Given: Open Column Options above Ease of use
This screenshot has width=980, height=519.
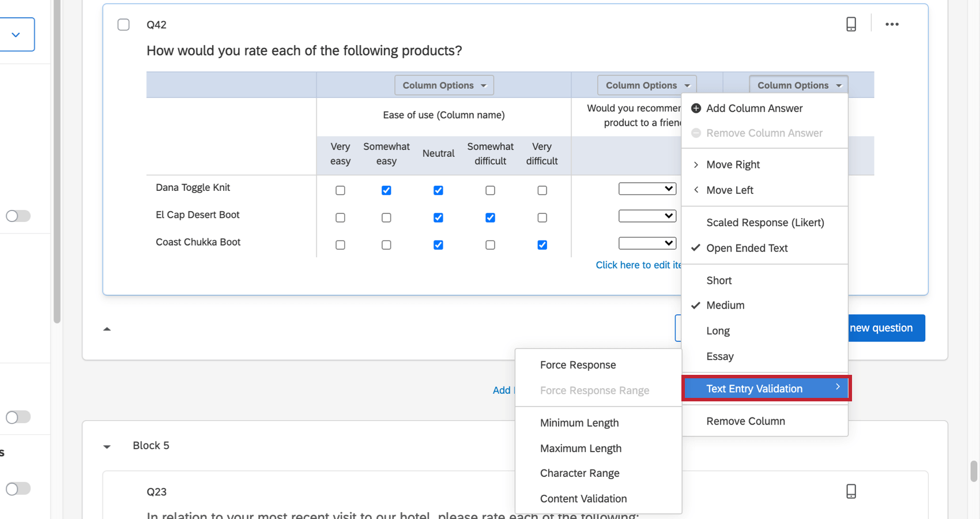Looking at the screenshot, I should (444, 85).
